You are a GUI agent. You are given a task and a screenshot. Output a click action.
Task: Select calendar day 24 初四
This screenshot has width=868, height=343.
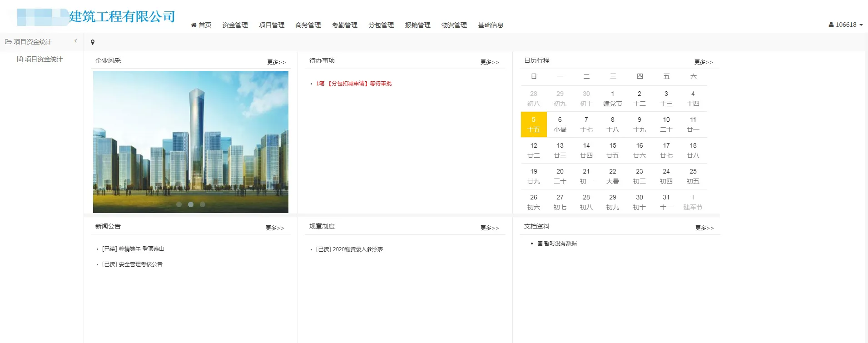666,176
